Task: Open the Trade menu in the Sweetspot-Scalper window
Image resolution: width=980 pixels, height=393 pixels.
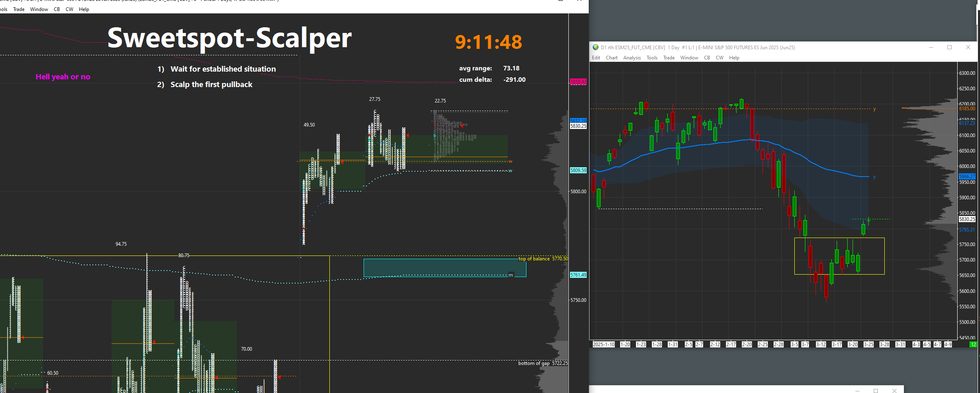Action: click(x=19, y=9)
